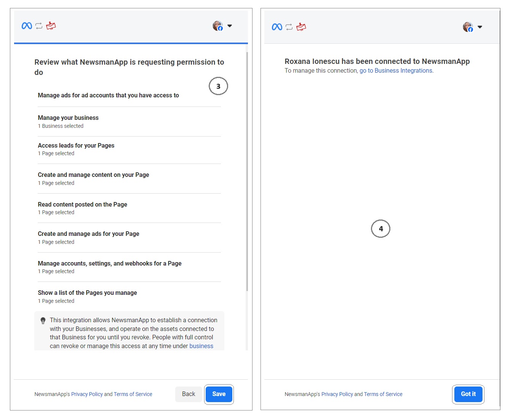Click the NewsmanApp envelope icon in right dialog

[x=301, y=27]
